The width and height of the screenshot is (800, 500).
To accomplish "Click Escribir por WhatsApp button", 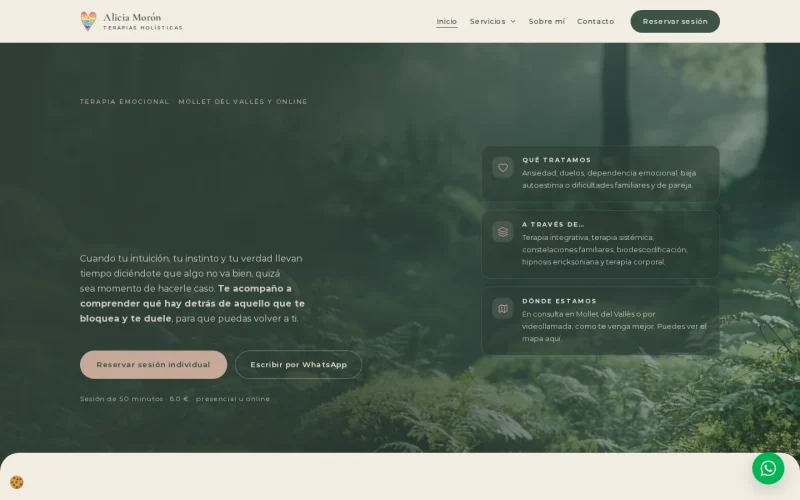I will click(x=298, y=364).
